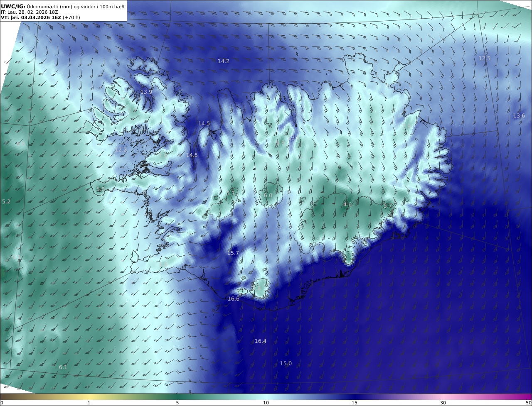Click the IT: Lau. 28. 02. 2026 18Z line

(x=29, y=12)
